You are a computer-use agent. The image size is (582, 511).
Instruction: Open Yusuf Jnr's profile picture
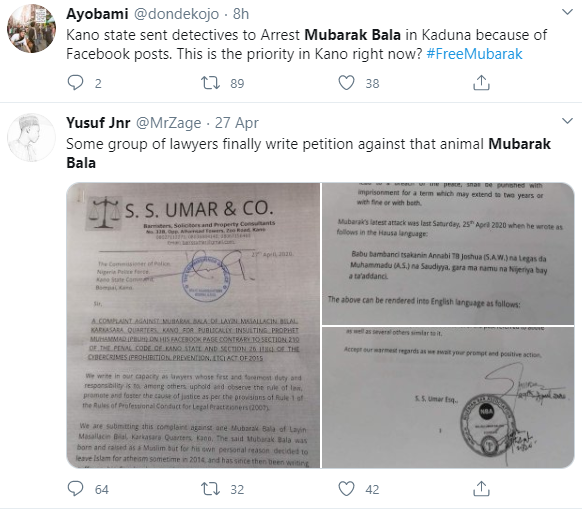pyautogui.click(x=32, y=137)
